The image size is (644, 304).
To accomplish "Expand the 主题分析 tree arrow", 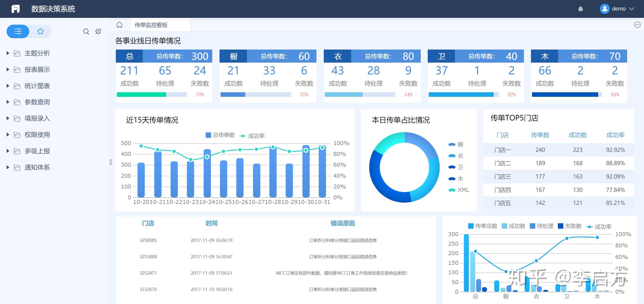I will coord(8,53).
